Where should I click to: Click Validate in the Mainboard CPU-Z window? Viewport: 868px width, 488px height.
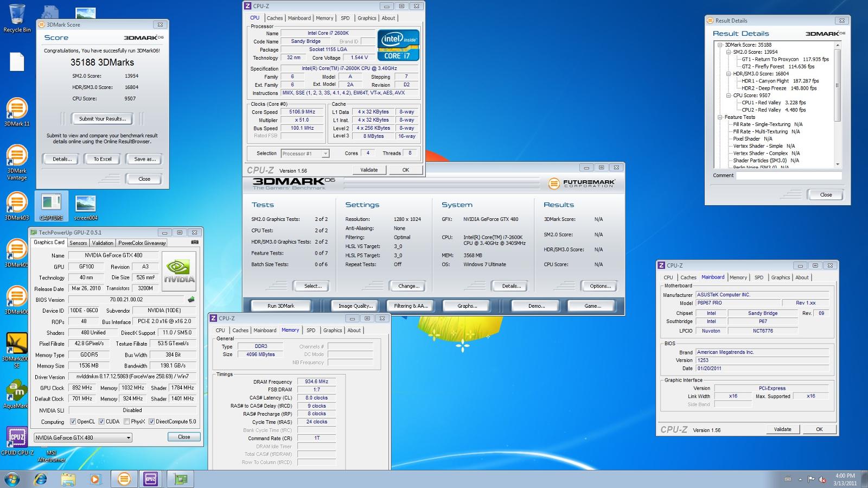[782, 429]
